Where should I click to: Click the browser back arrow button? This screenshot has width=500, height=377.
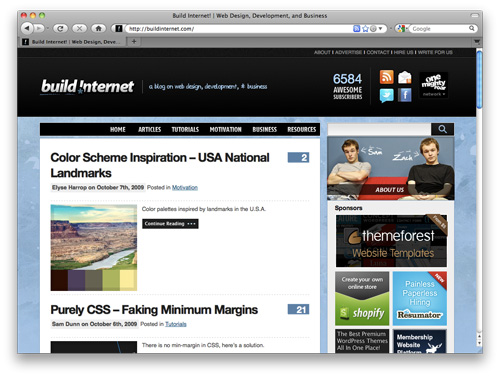tap(27, 29)
